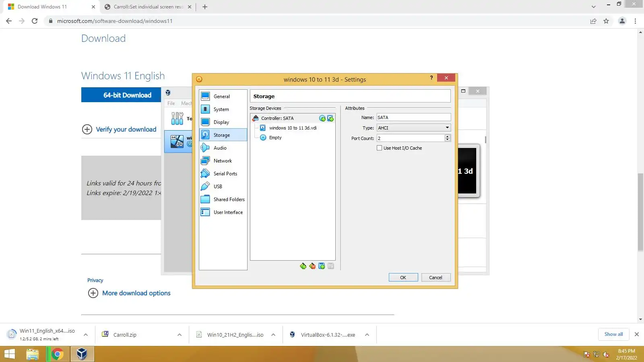Open Shared Folders settings category
Viewport: 644px width, 362px height.
pyautogui.click(x=223, y=200)
